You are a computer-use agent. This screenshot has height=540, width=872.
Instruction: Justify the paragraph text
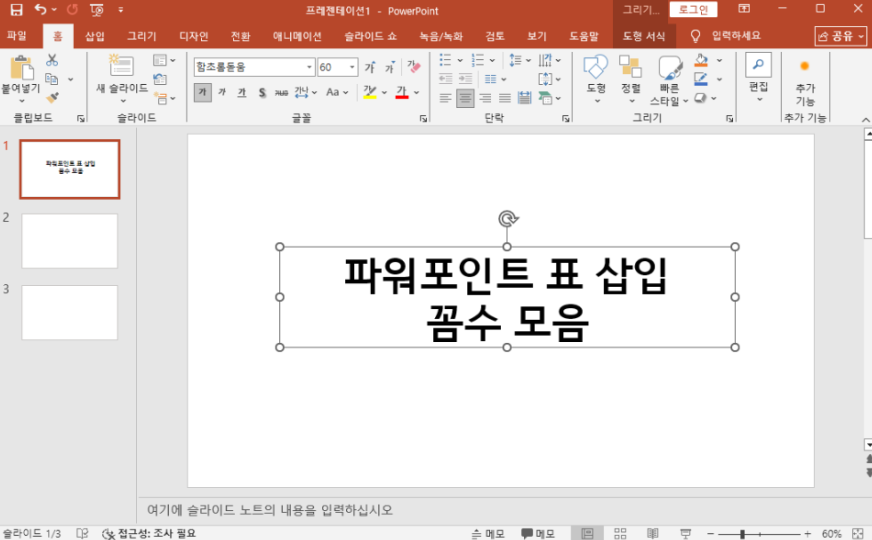pos(505,98)
